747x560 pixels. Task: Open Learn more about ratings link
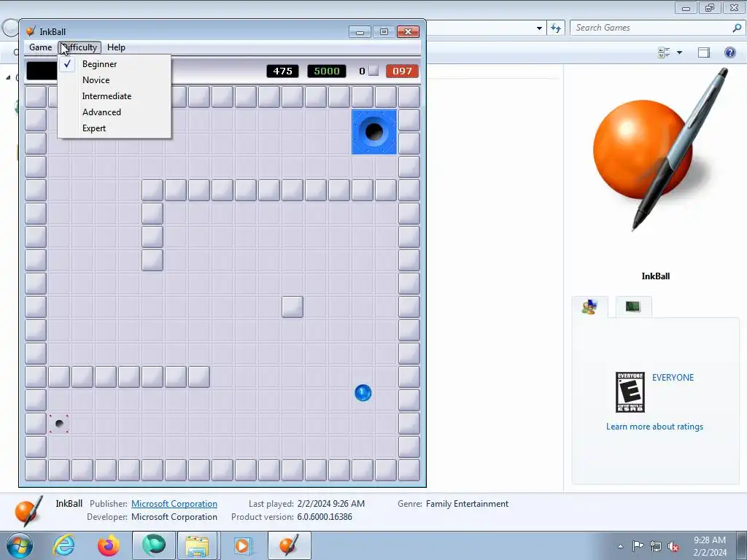[x=654, y=427]
